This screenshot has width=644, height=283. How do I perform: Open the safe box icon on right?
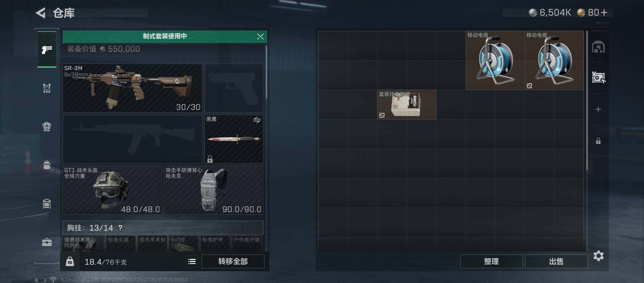click(x=598, y=78)
